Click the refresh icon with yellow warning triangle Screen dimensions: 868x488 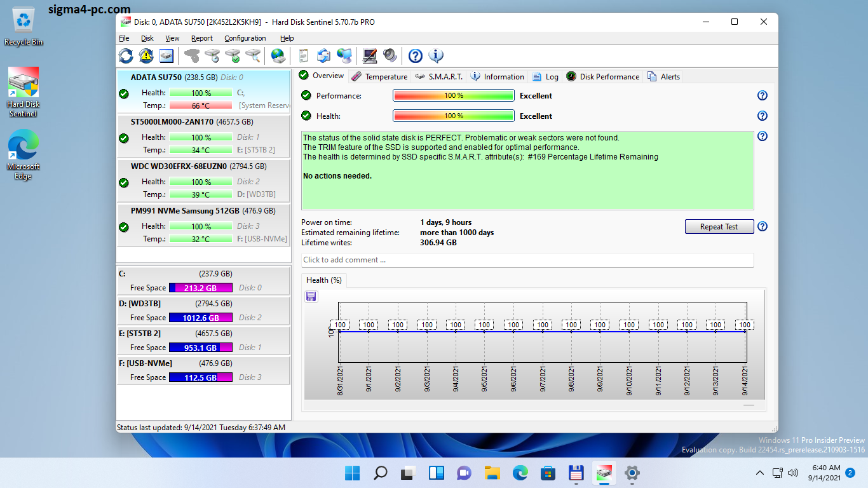146,56
